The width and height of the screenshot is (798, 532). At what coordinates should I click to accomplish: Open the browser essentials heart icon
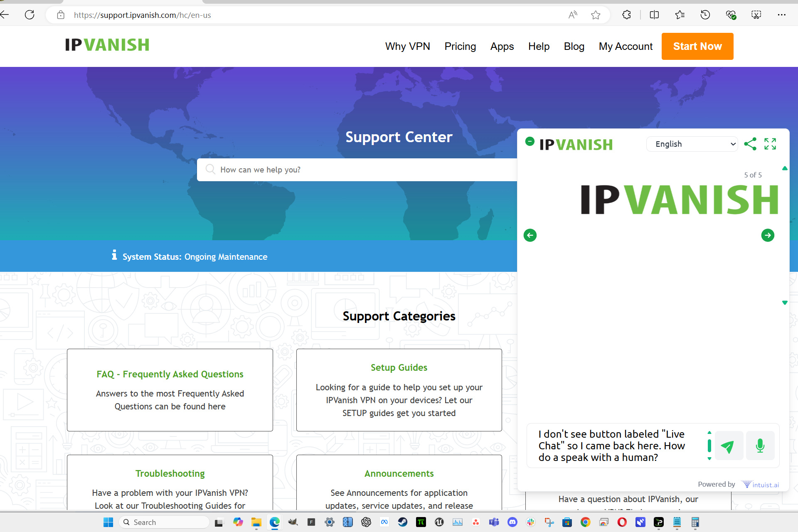731,15
